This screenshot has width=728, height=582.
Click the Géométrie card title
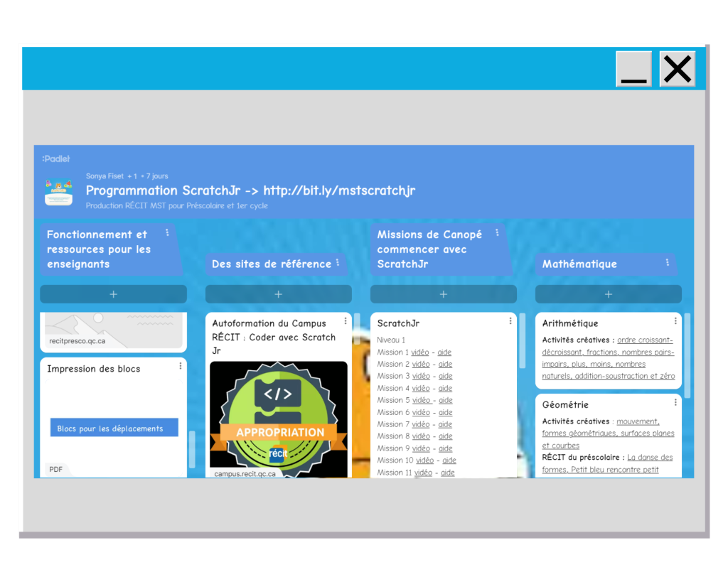pos(565,405)
